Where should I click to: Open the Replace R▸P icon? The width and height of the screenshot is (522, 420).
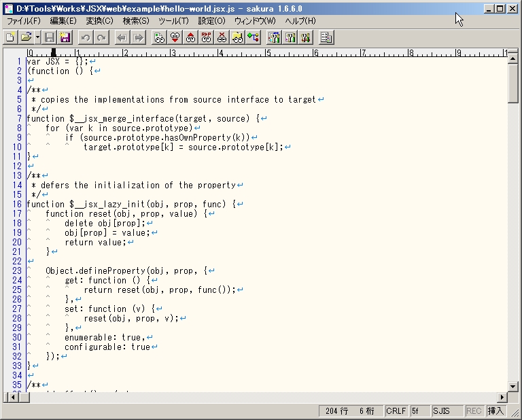206,37
